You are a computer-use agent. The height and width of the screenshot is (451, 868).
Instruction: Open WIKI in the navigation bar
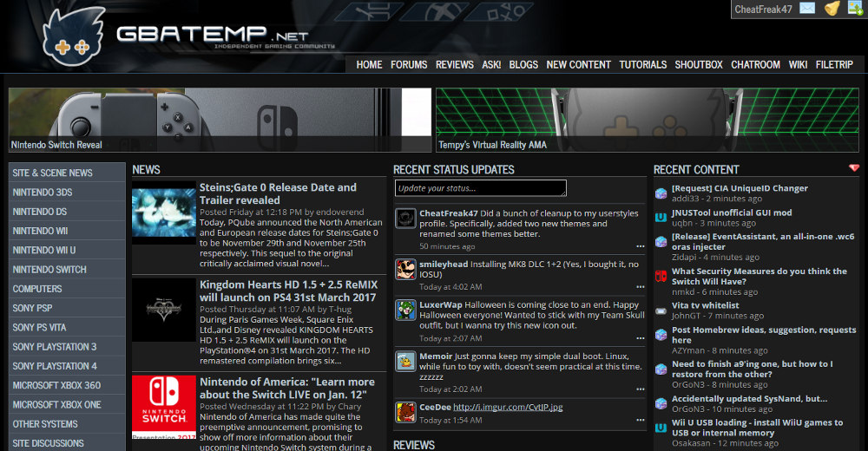798,65
